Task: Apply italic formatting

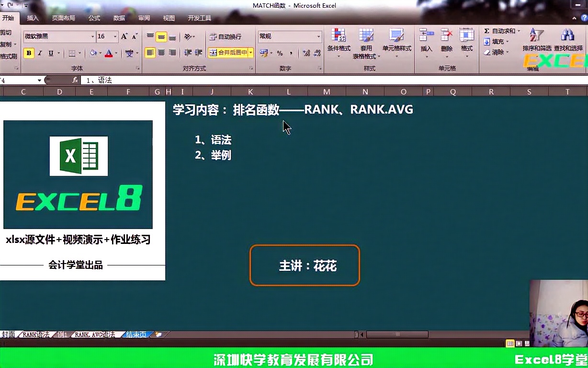Action: tap(40, 53)
